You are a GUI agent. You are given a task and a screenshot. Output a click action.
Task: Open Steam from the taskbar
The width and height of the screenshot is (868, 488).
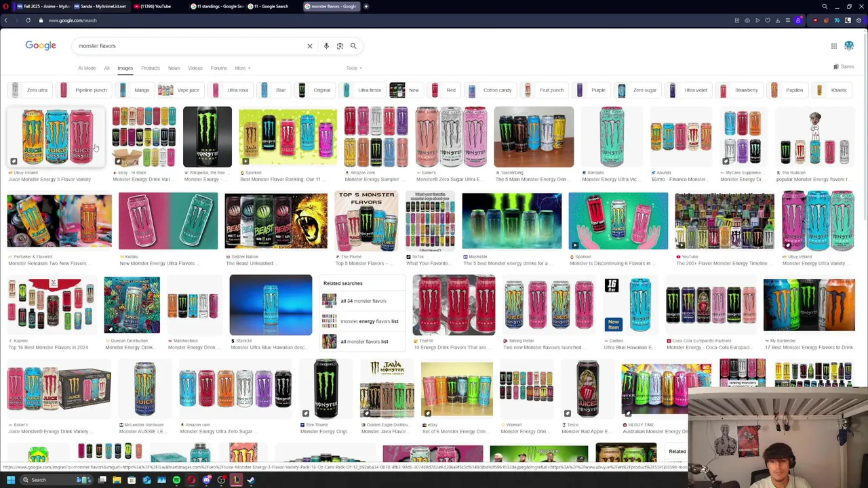pos(251,480)
